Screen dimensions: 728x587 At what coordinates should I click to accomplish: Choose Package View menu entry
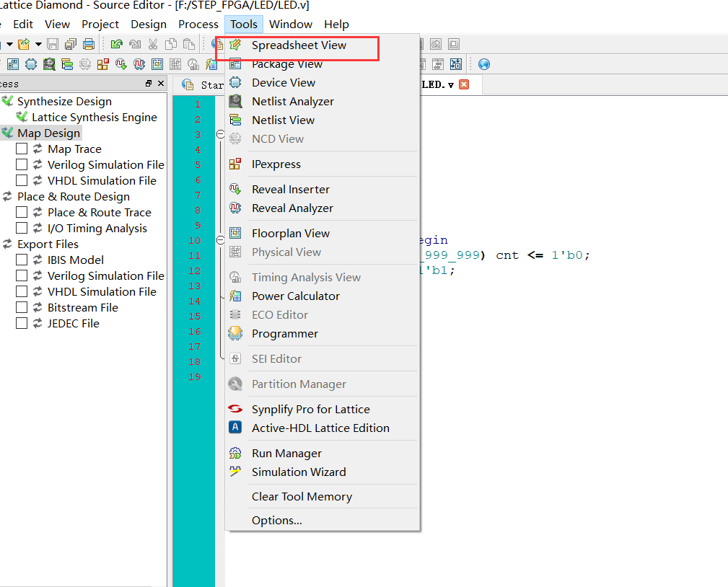point(323,64)
